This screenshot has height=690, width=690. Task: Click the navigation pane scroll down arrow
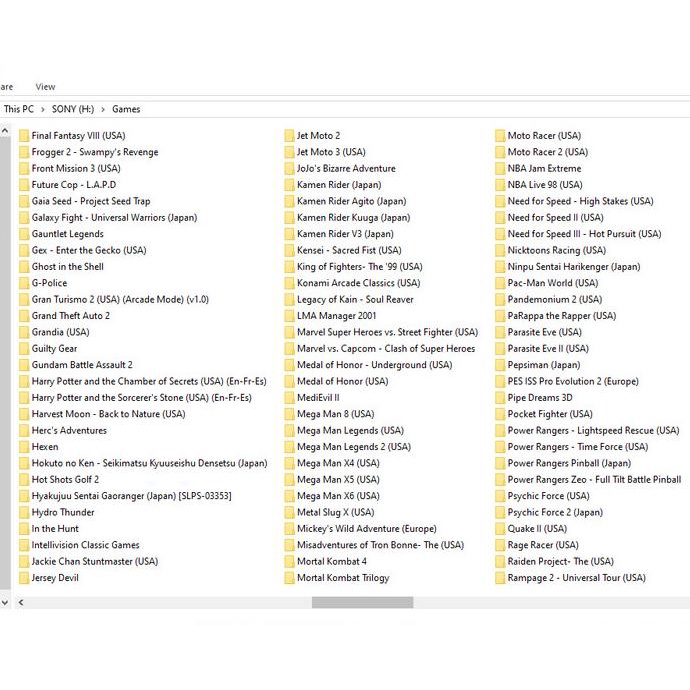[x=5, y=602]
